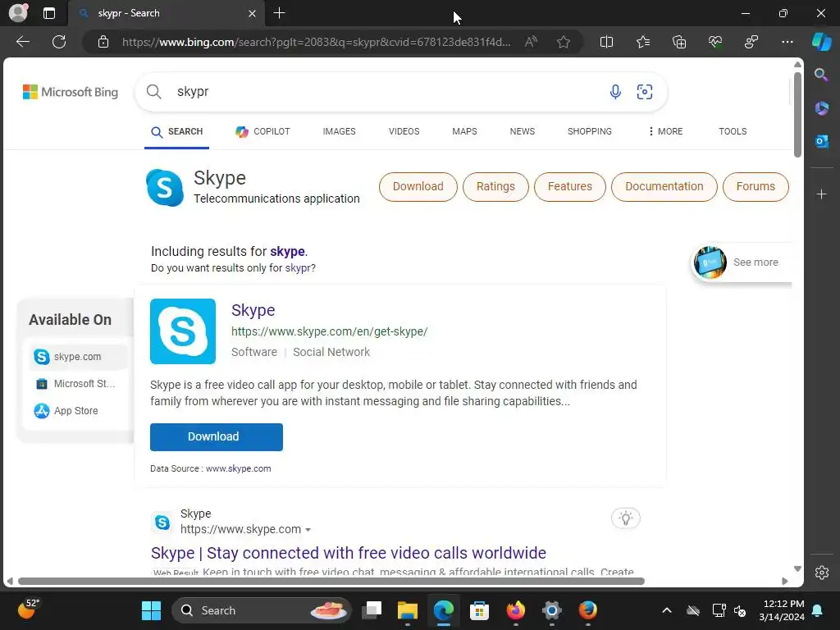Open sidebar Search tool
The height and width of the screenshot is (630, 840).
[821, 75]
